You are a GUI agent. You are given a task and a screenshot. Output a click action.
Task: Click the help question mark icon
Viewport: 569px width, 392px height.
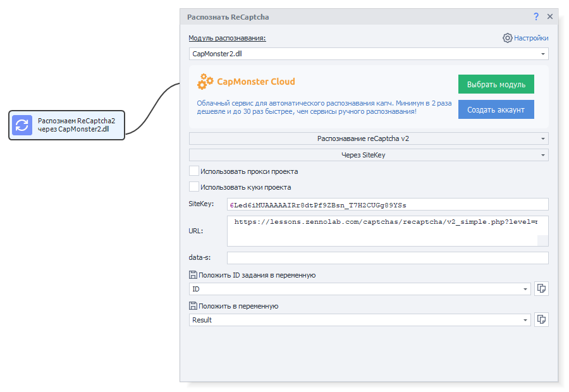[x=535, y=17]
